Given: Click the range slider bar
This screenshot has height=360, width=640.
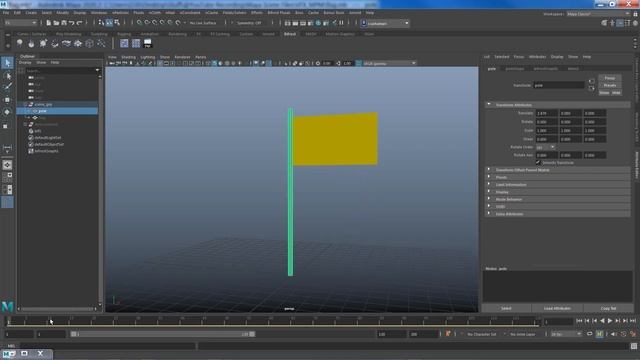Looking at the screenshot, I should click(x=162, y=334).
